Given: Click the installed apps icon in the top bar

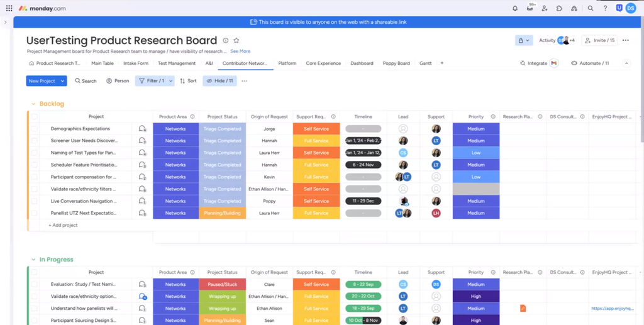Looking at the screenshot, I should (574, 8).
